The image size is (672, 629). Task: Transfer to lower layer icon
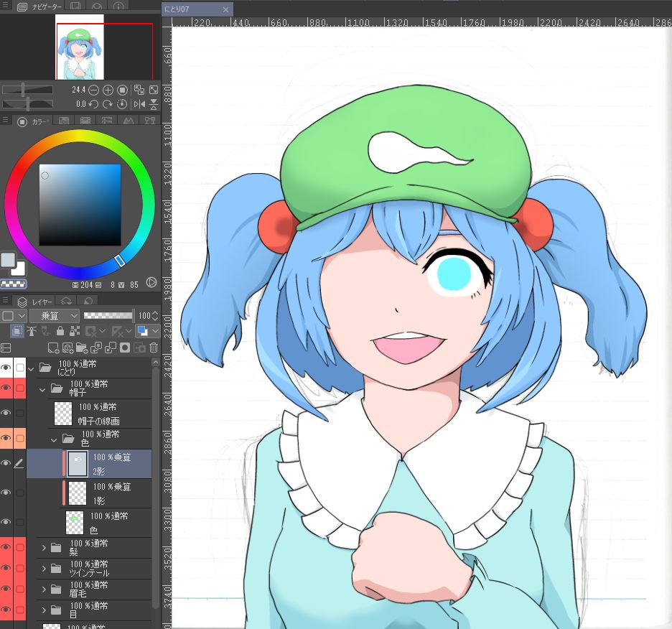(96, 348)
